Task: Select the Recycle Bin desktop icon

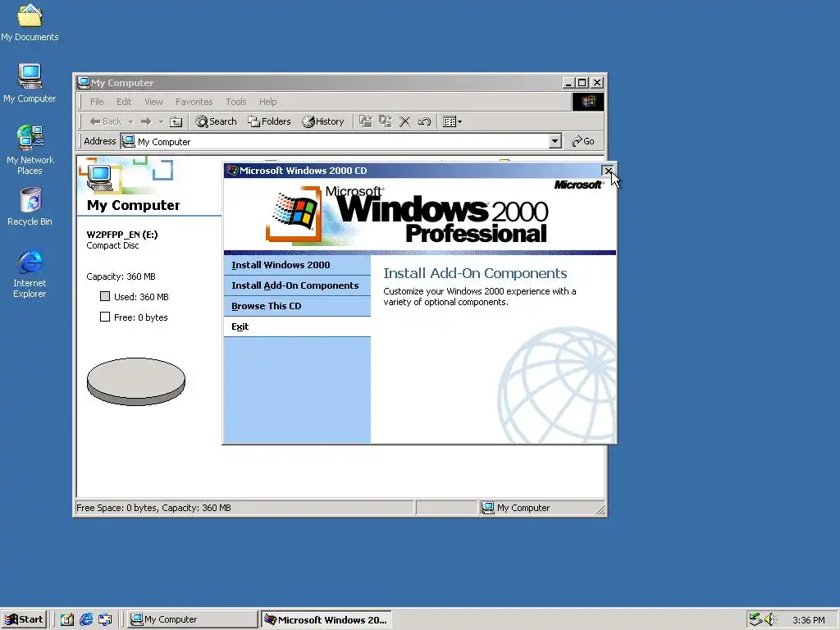Action: pos(30,207)
